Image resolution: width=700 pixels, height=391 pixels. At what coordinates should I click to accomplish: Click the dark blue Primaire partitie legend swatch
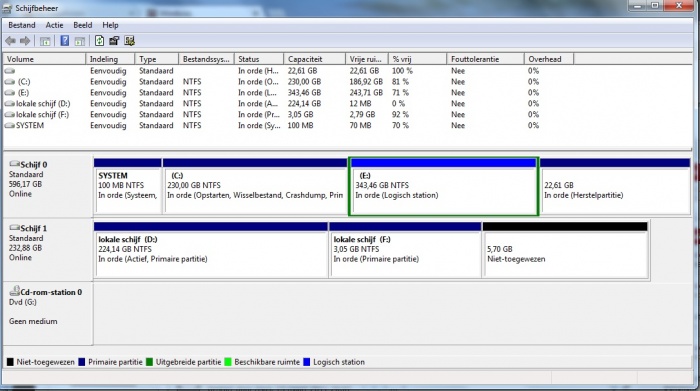pos(82,362)
